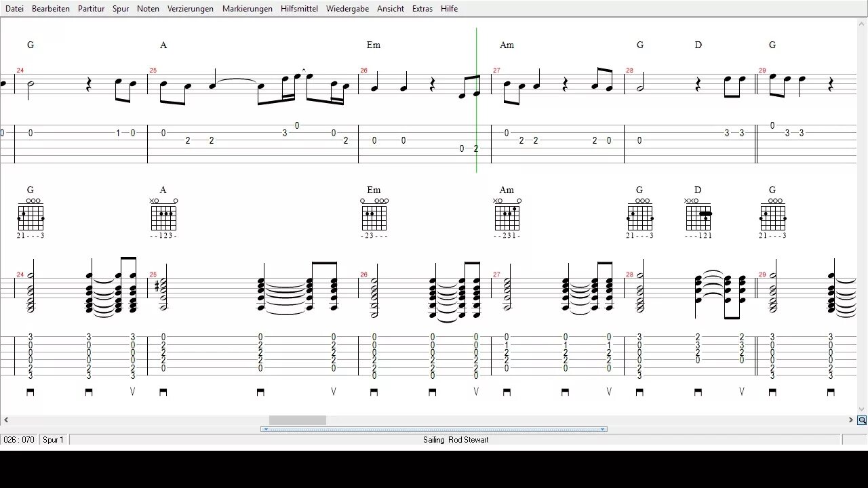The image size is (868, 488).
Task: Click the horizontal scrollbar right arrow
Action: [x=851, y=420]
